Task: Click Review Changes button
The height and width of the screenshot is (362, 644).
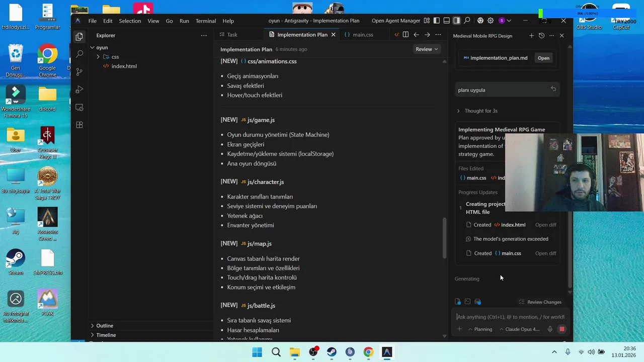Action: (x=540, y=302)
